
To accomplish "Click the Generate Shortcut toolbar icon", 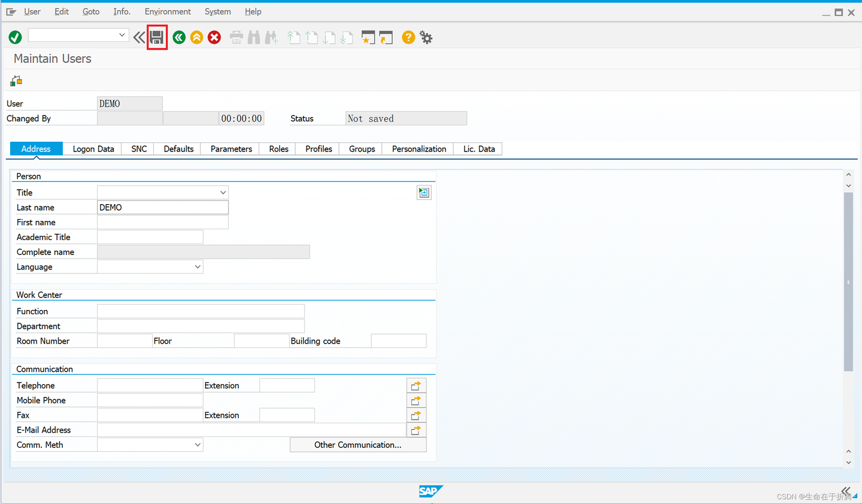I will click(x=386, y=37).
